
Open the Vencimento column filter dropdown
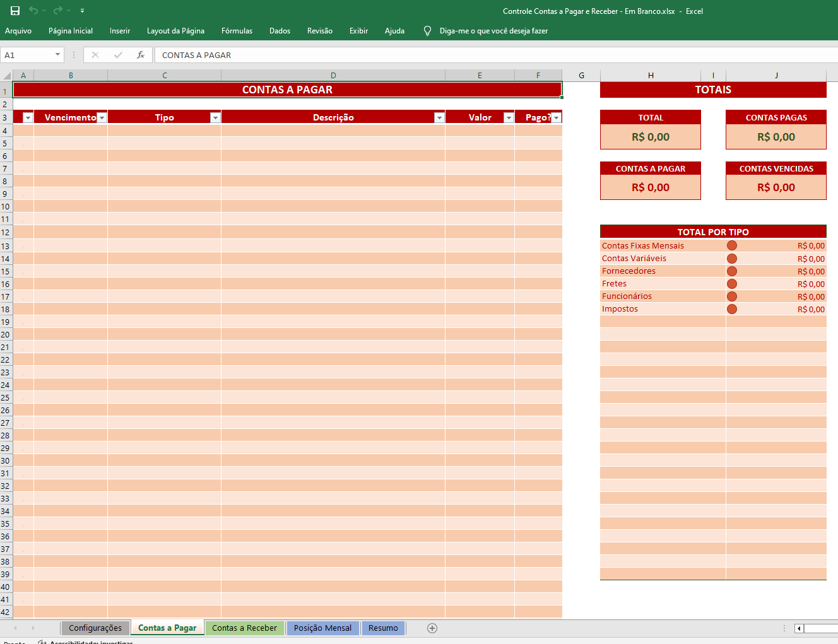click(102, 118)
